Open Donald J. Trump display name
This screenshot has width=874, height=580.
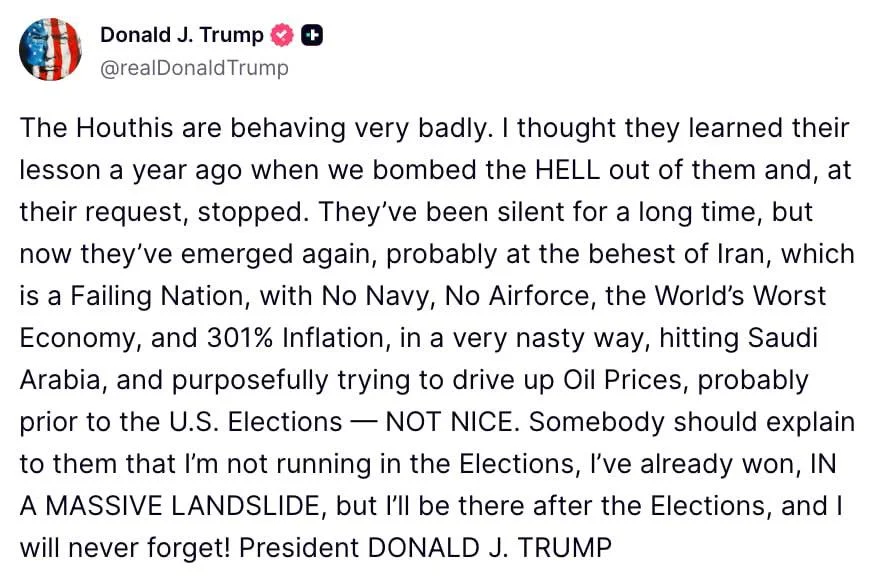click(182, 35)
